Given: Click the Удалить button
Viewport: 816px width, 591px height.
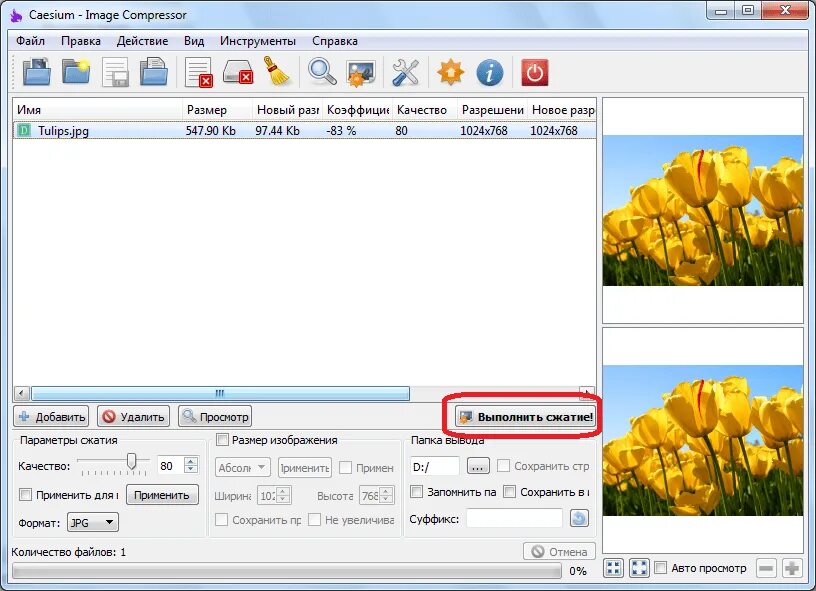Looking at the screenshot, I should (x=133, y=416).
